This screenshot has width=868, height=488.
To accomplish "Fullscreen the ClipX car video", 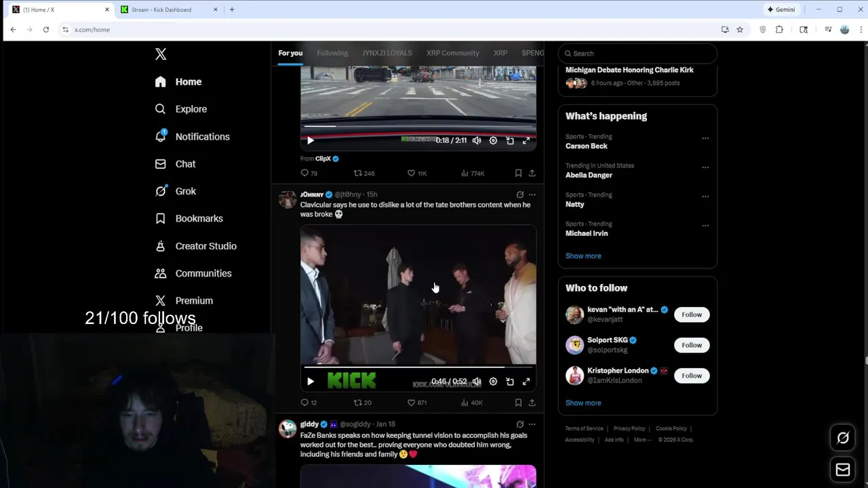I will coord(526,140).
